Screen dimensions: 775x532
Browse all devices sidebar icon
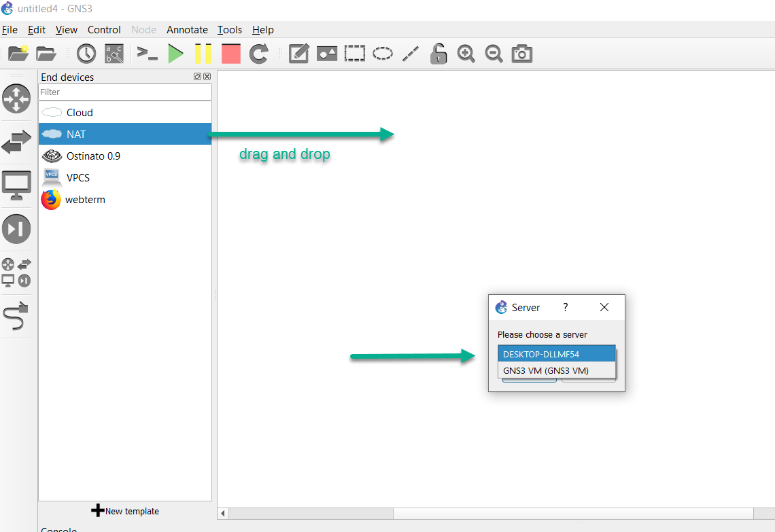[x=16, y=272]
